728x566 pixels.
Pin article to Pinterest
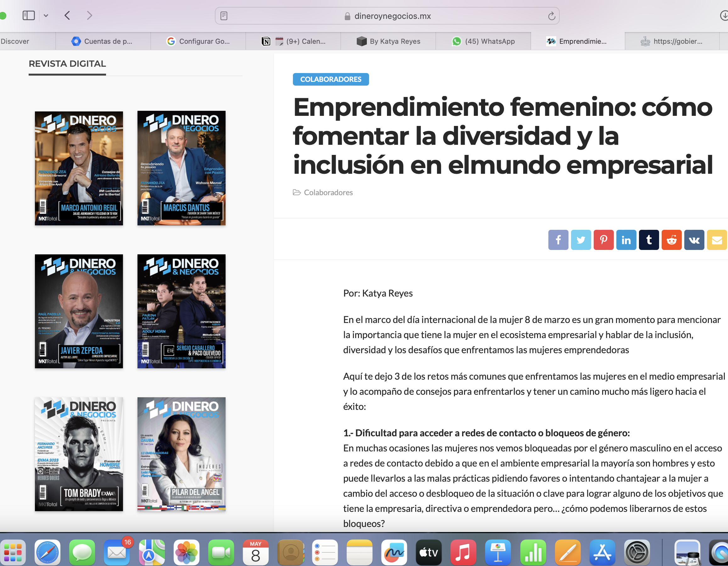(x=603, y=240)
